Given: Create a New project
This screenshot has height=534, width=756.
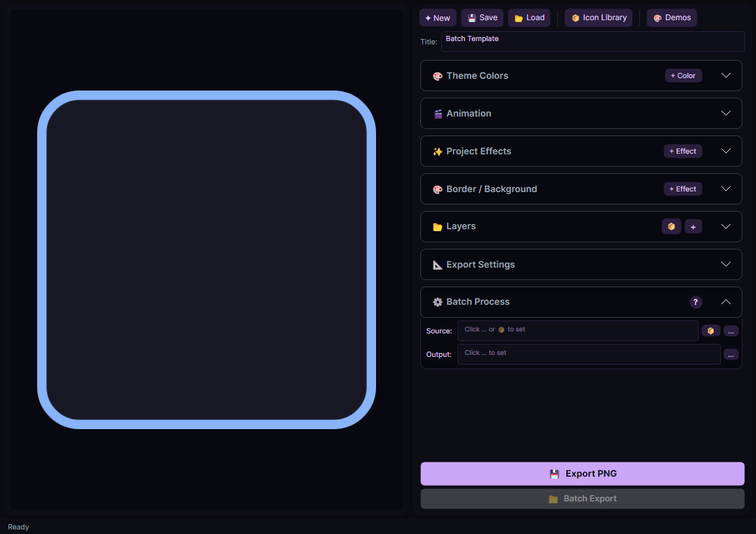Looking at the screenshot, I should tap(437, 18).
